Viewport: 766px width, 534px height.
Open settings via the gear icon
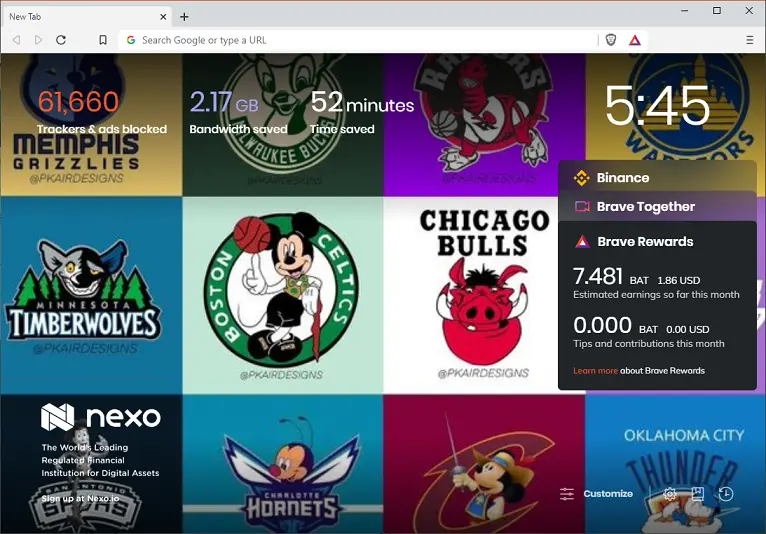pyautogui.click(x=670, y=494)
